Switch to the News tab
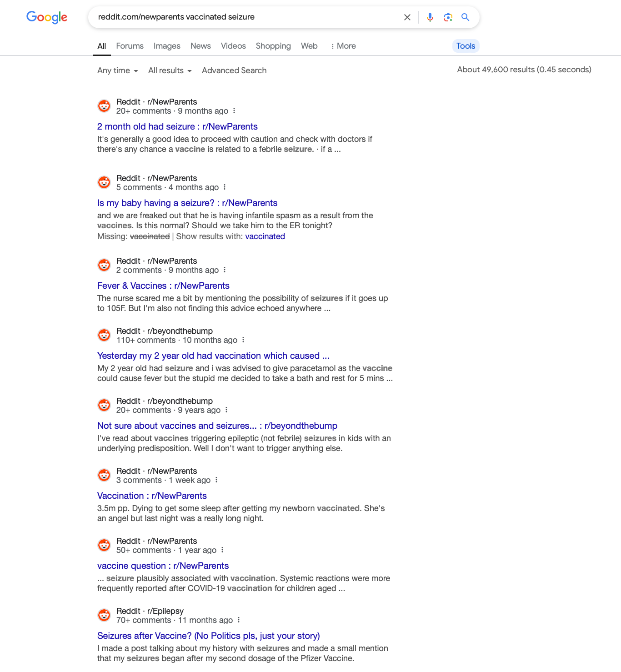The height and width of the screenshot is (672, 621). (200, 46)
